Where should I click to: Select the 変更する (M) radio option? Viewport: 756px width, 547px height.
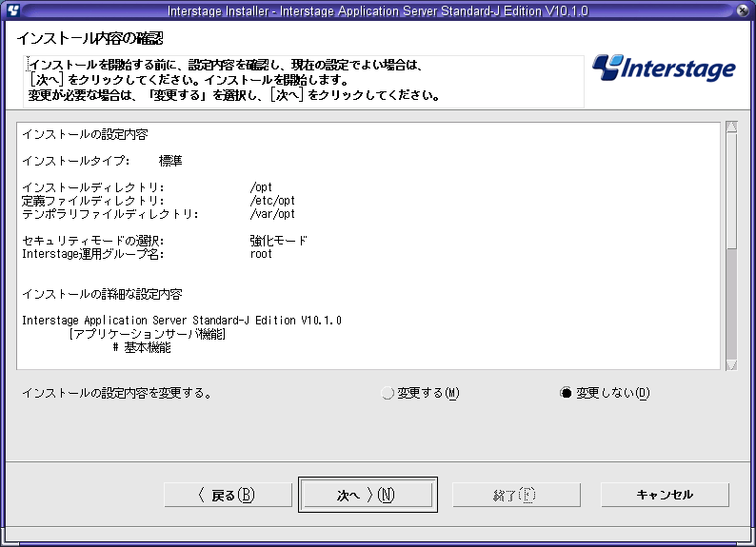[x=420, y=393]
